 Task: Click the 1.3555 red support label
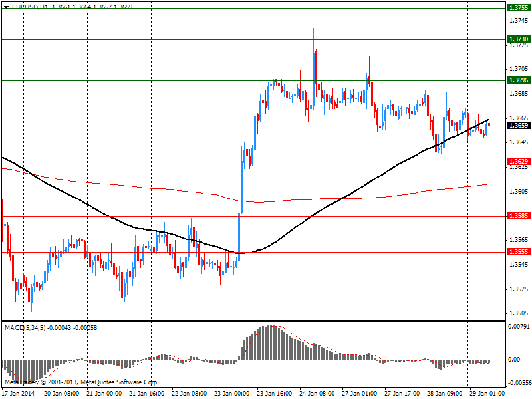pyautogui.click(x=519, y=252)
